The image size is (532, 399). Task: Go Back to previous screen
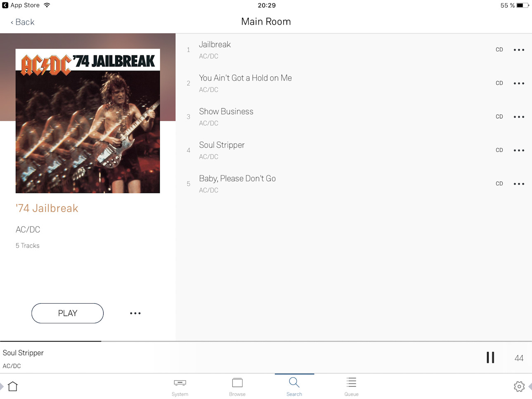(22, 22)
